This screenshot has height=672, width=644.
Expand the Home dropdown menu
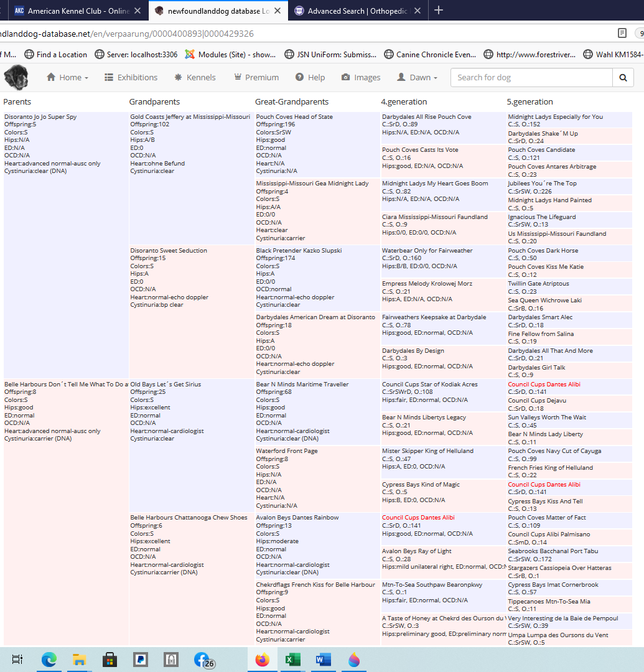point(67,78)
